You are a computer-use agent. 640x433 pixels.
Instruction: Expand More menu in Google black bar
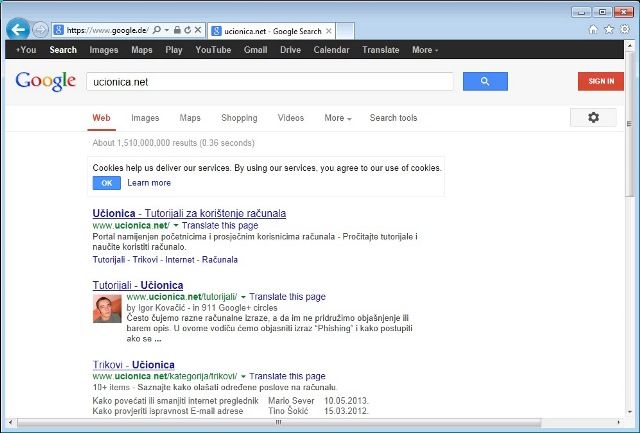(x=425, y=50)
